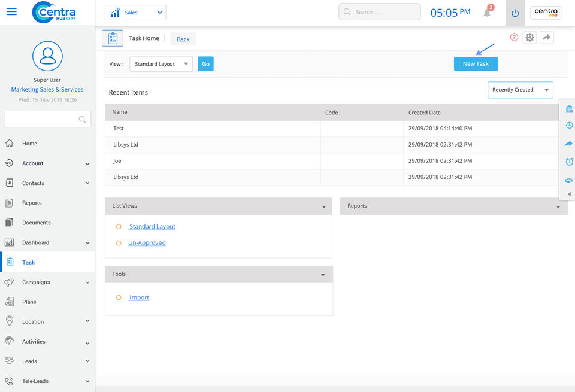Click the notification bell icon
The width and height of the screenshot is (575, 392).
pyautogui.click(x=487, y=13)
